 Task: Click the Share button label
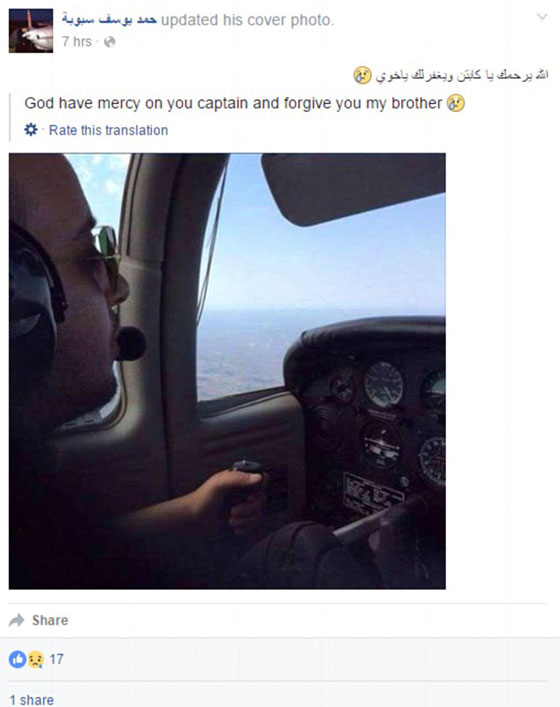(x=50, y=620)
